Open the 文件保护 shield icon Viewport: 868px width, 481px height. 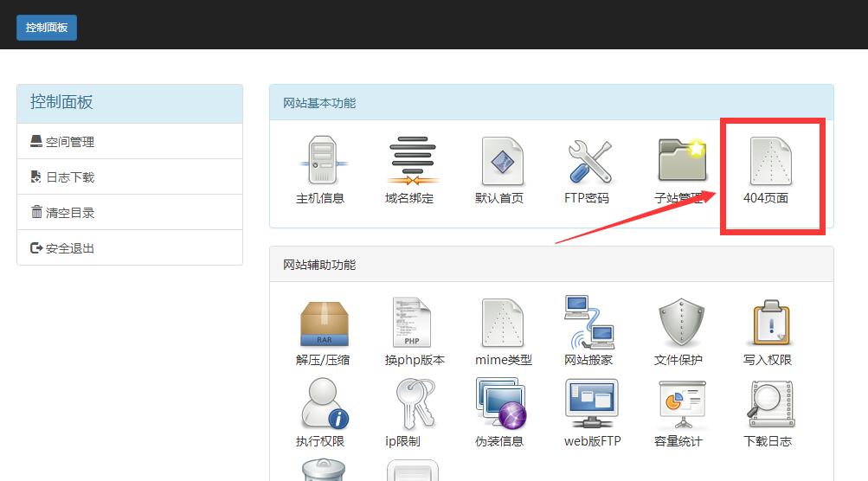point(681,323)
